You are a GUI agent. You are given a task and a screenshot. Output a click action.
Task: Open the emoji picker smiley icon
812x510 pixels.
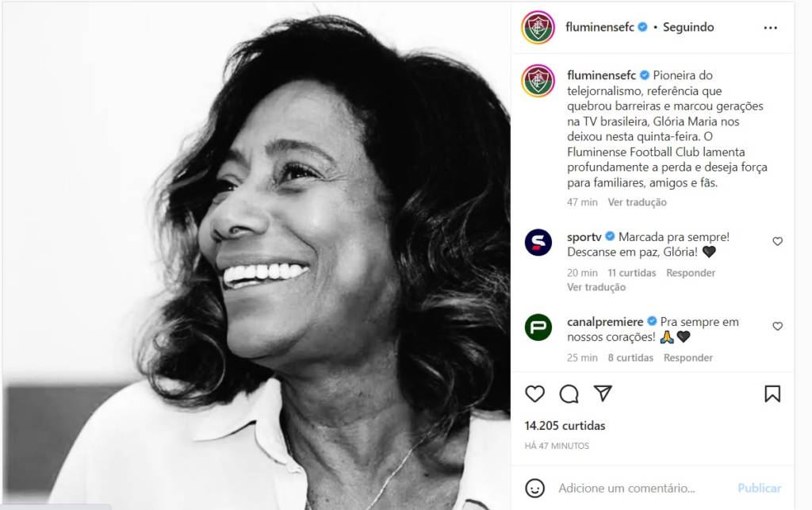(536, 488)
